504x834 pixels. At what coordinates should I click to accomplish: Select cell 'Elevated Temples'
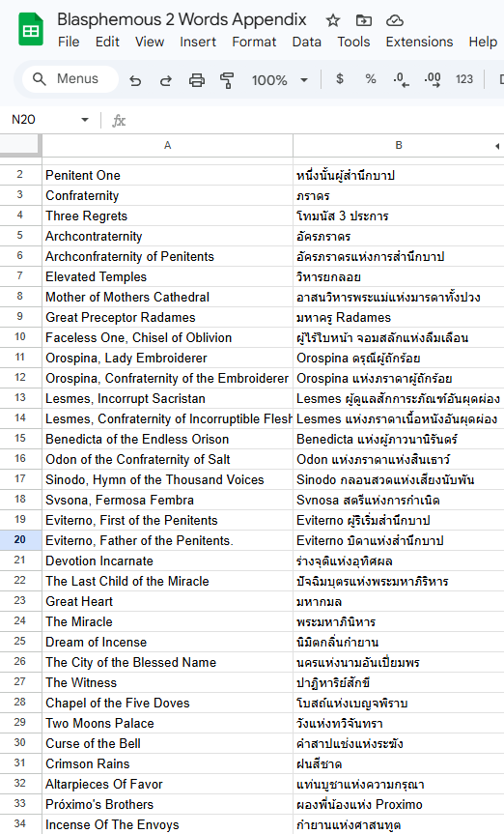(x=167, y=276)
